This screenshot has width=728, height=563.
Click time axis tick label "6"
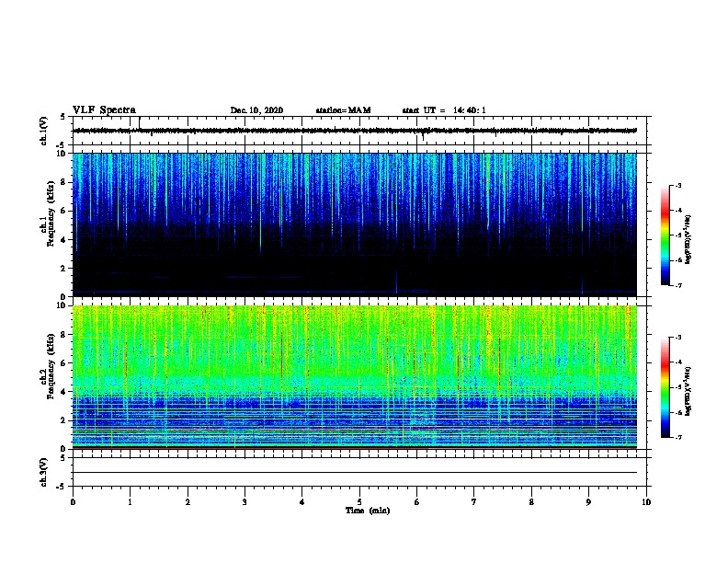(x=417, y=502)
